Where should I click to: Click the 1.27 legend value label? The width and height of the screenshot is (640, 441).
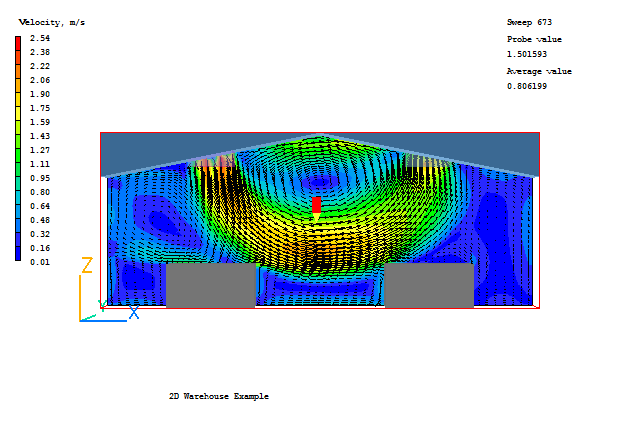40,150
